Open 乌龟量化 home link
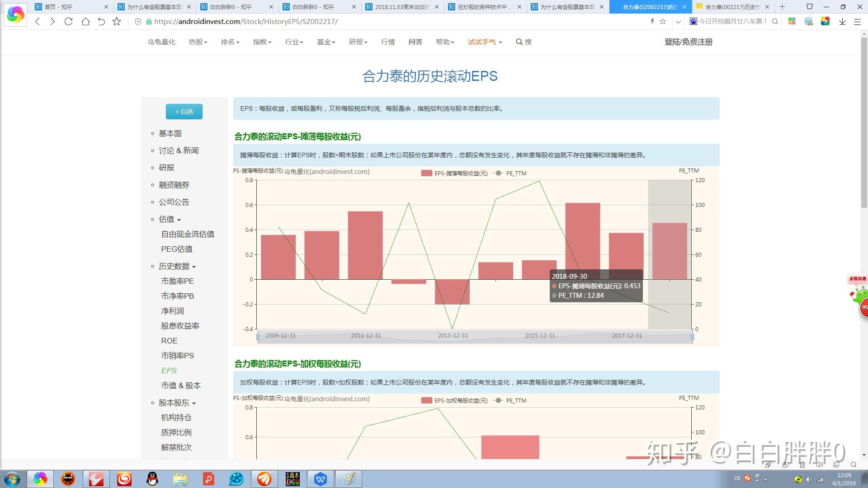Viewport: 868px width, 488px height. 161,42
